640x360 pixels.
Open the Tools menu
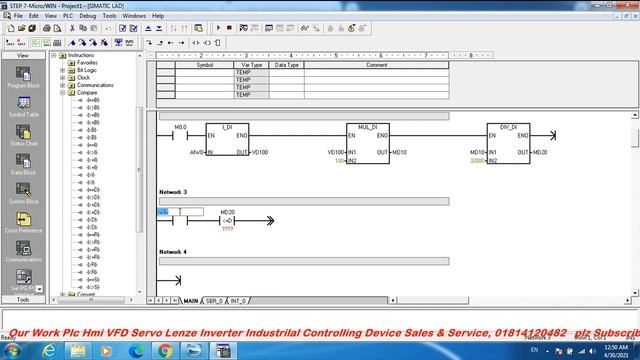pyautogui.click(x=109, y=16)
